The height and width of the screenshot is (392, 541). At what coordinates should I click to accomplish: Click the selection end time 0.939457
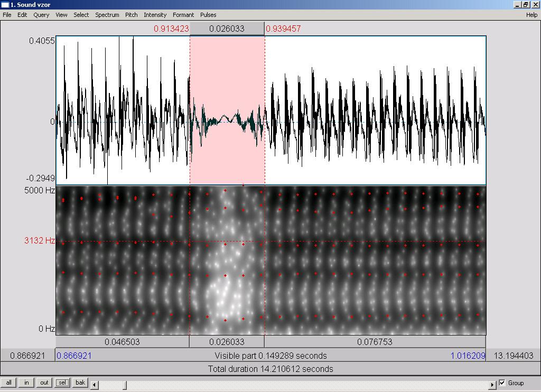click(283, 29)
